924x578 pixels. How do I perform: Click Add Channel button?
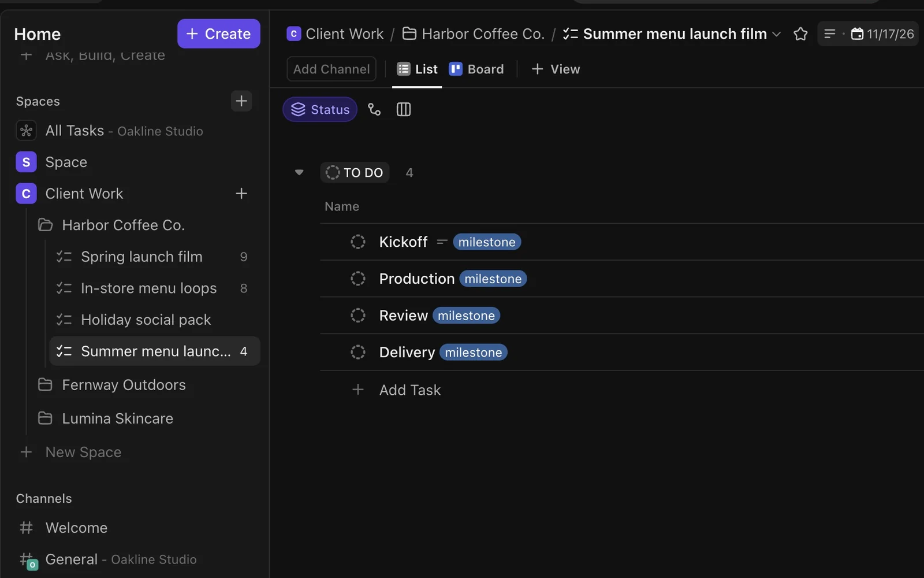click(x=331, y=69)
